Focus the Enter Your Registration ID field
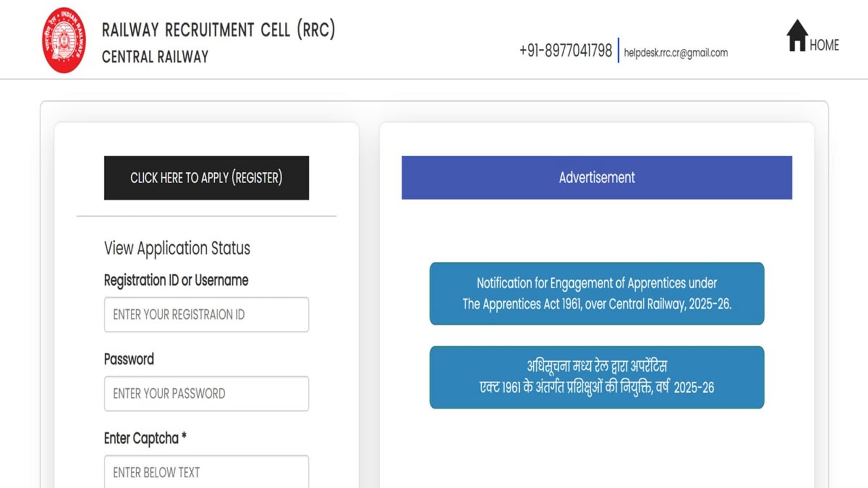The image size is (868, 488). pyautogui.click(x=206, y=314)
